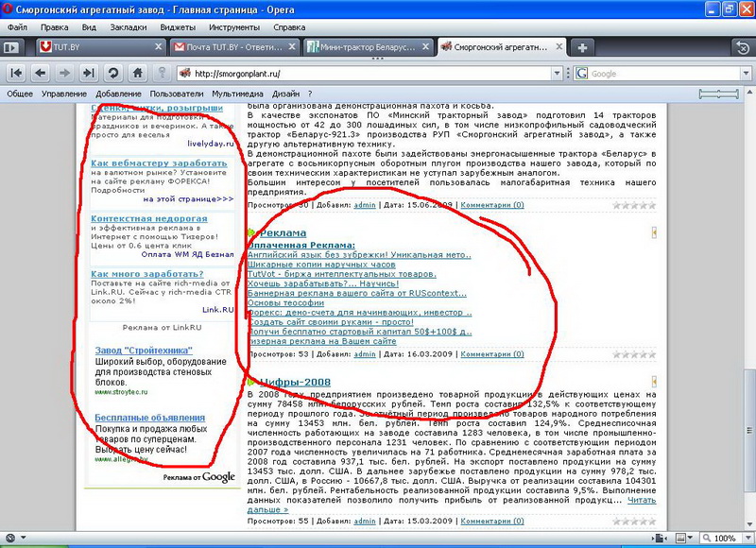Screen dimensions: 756x548
Task: Close the Почта TUT.BY tab
Action: [292, 46]
